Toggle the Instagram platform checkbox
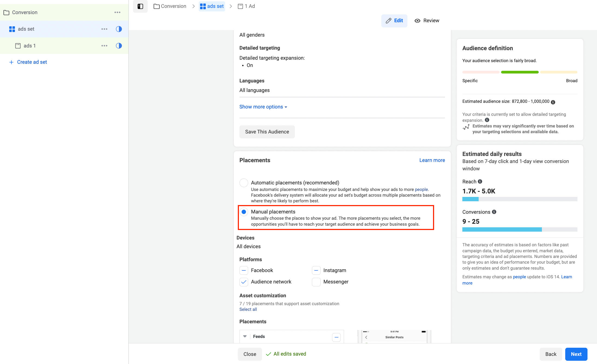Screen dimensions: 597x364 [316, 270]
